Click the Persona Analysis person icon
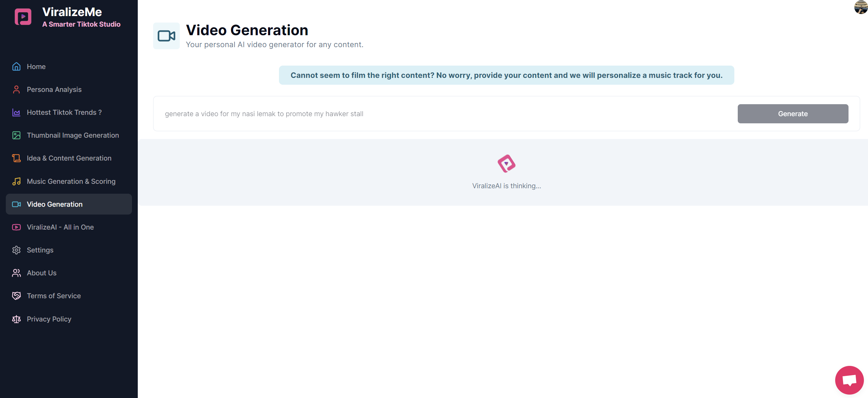Viewport: 868px width, 398px height. tap(16, 90)
